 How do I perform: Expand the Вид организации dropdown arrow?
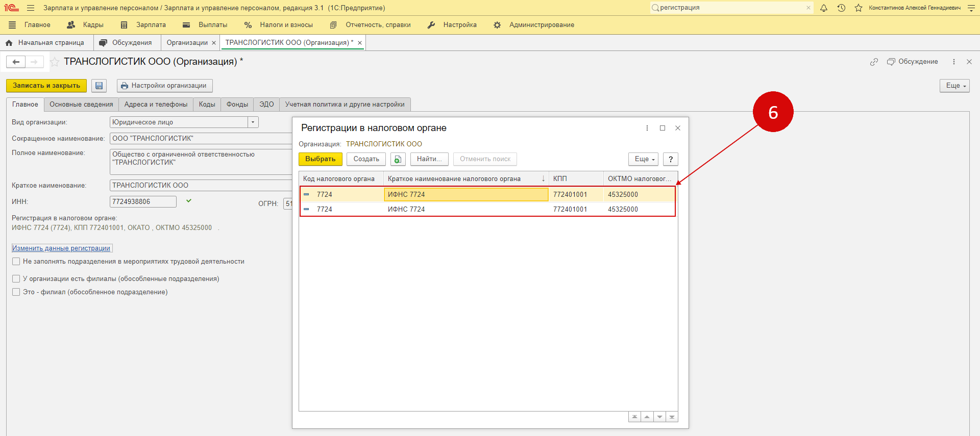[x=253, y=122]
